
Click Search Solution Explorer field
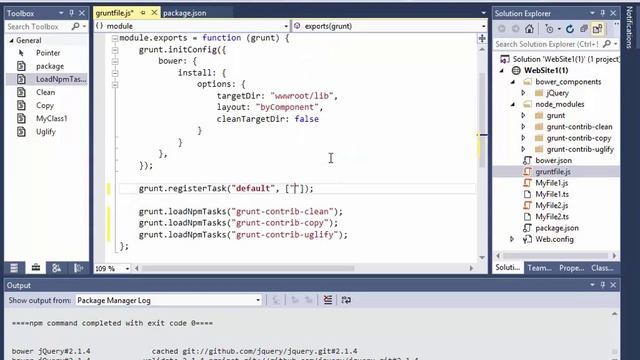click(547, 44)
